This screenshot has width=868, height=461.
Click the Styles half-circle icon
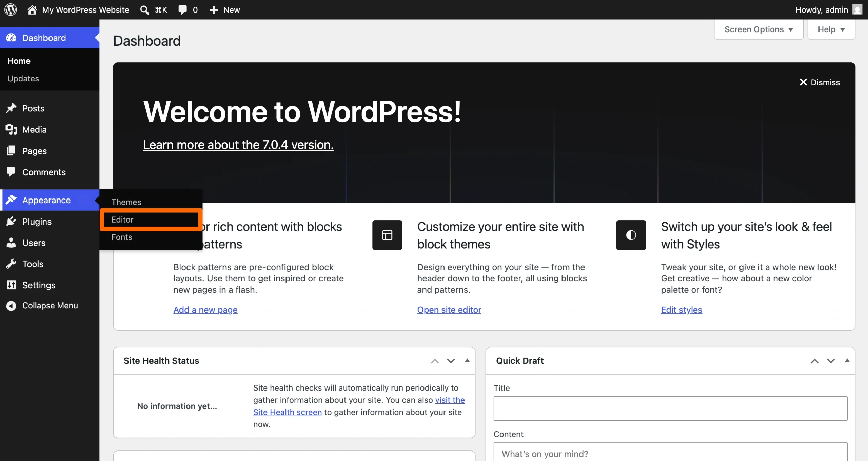coord(631,235)
